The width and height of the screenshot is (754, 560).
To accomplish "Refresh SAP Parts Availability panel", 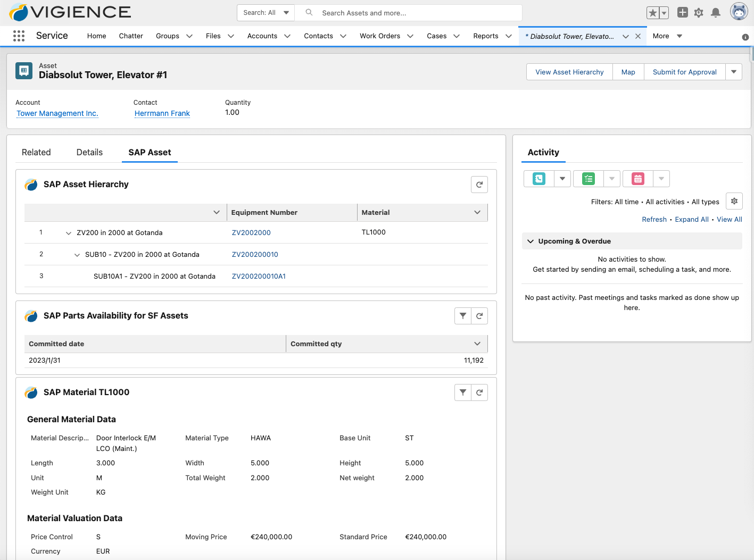I will (x=479, y=316).
